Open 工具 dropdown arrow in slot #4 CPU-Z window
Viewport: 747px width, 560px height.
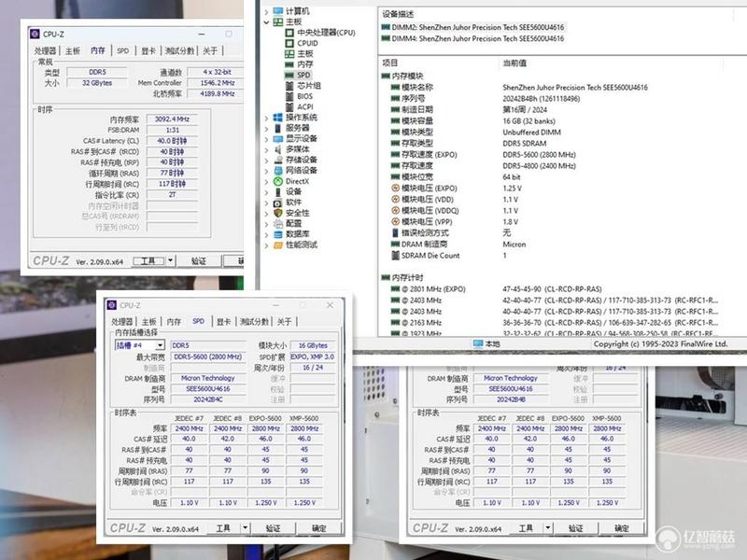pos(245,528)
